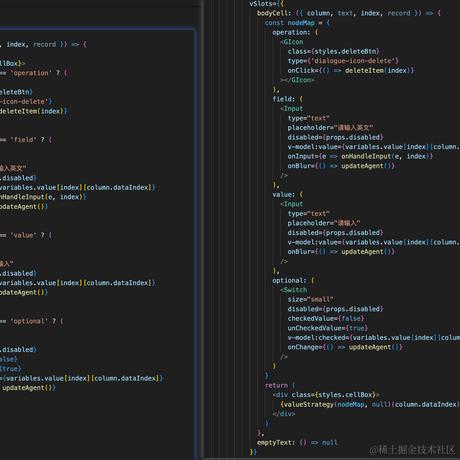Click the size="small" attribute
This screenshot has height=460, width=460.
[x=310, y=299]
